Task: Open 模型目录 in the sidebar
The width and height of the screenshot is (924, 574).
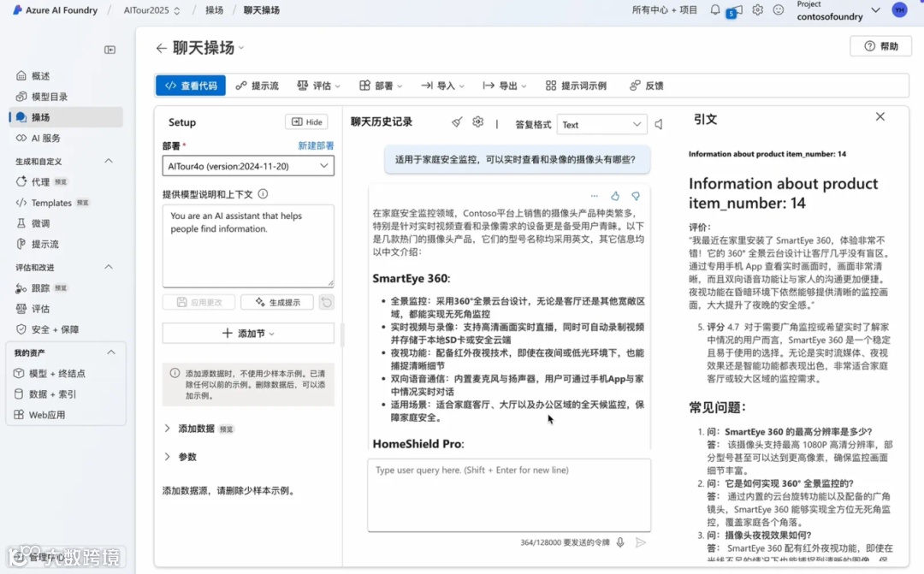Action: click(x=66, y=97)
